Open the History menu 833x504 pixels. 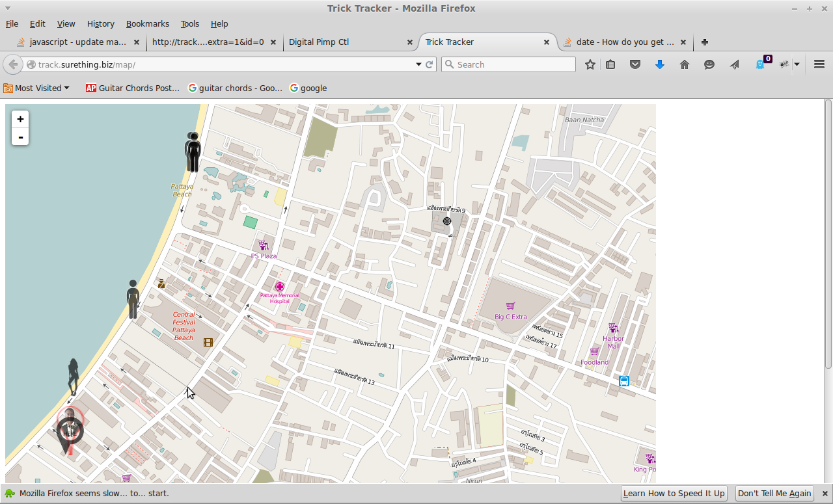[100, 23]
